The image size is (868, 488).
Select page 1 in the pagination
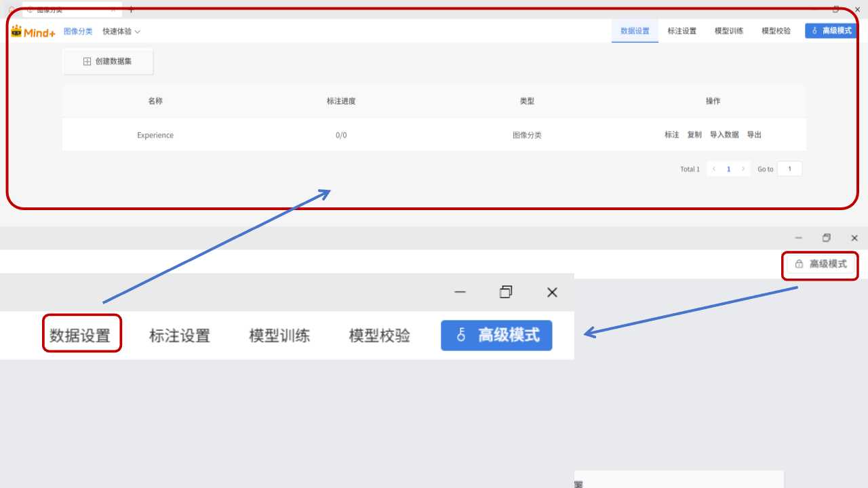pos(729,169)
